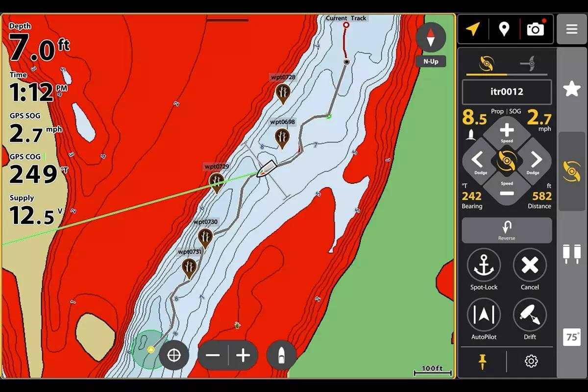This screenshot has width=588, height=392.
Task: Tap the Current Track label
Action: pyautogui.click(x=346, y=18)
